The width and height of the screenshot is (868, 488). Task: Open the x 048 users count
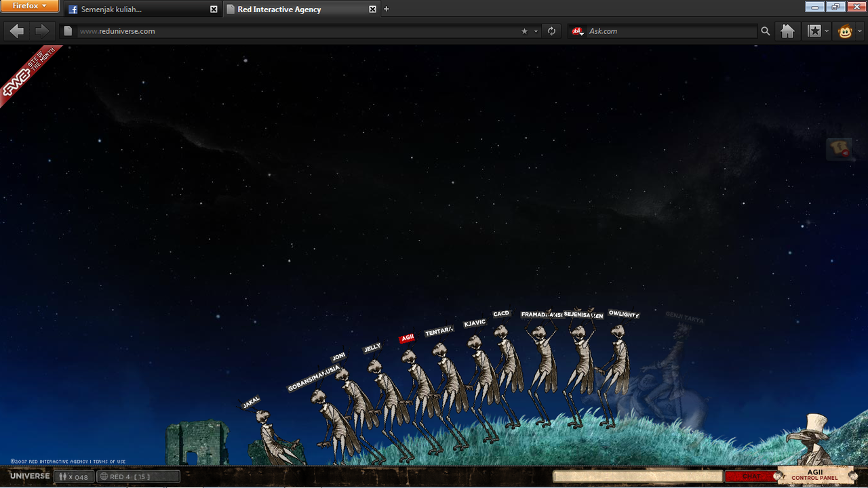74,476
